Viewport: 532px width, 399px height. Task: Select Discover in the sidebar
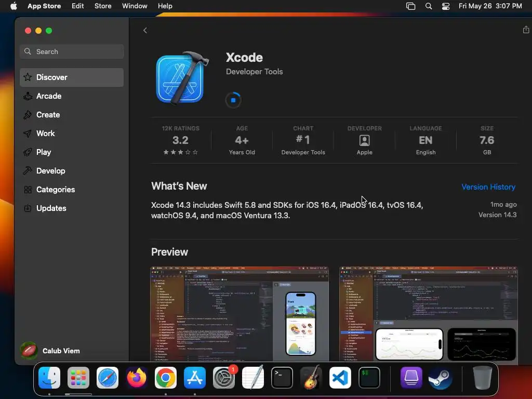click(x=72, y=77)
